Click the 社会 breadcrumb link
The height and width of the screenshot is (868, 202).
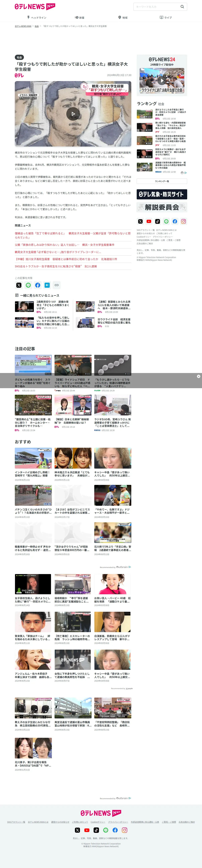coord(37,26)
